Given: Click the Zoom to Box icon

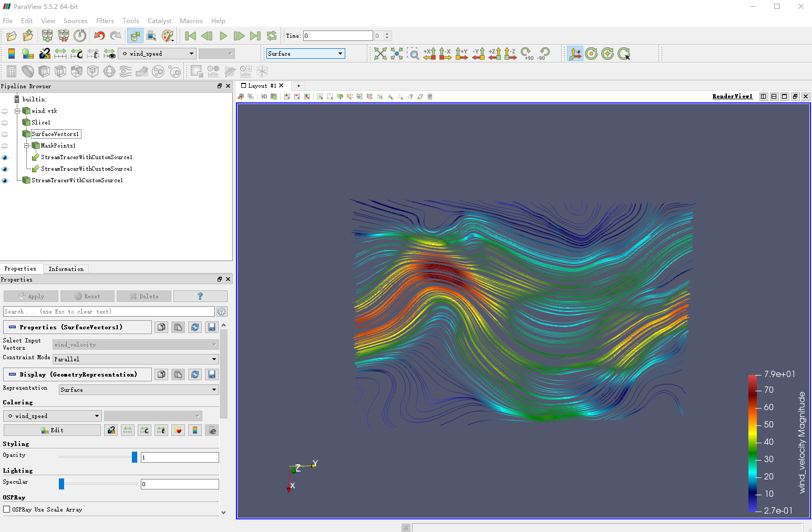Looking at the screenshot, I should [414, 54].
